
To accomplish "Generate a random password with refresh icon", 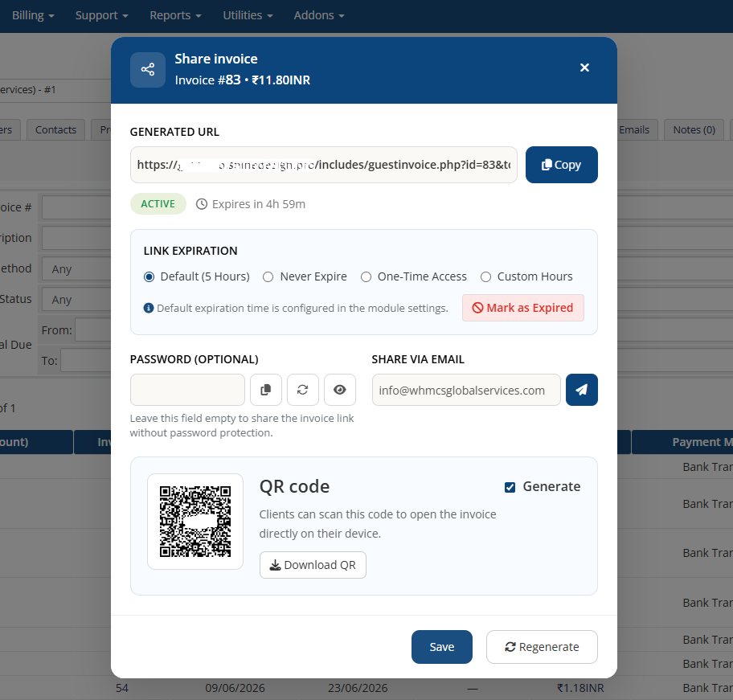I will point(303,390).
